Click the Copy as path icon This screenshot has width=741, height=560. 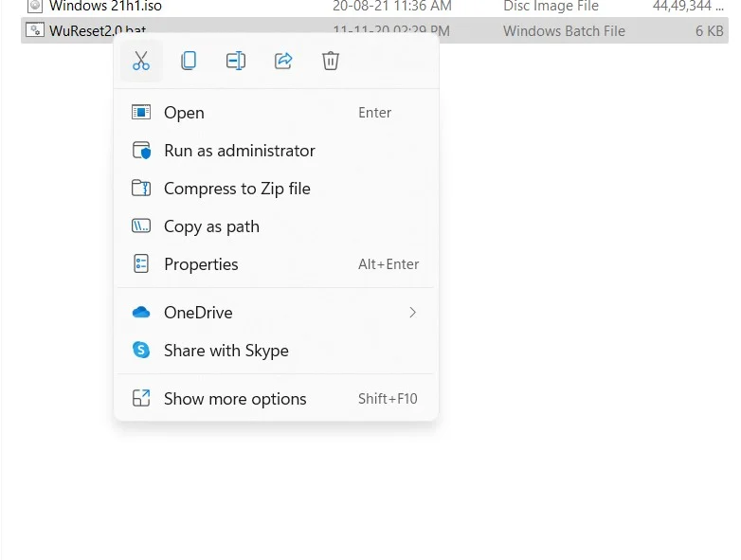click(x=141, y=226)
